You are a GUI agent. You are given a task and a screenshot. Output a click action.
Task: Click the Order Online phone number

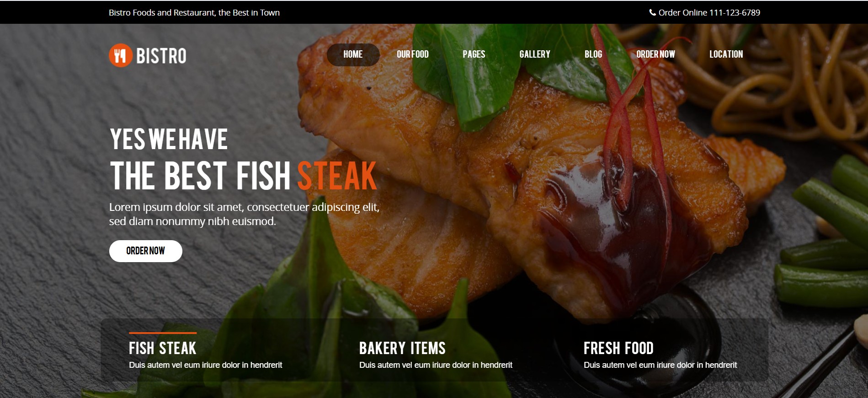[709, 12]
